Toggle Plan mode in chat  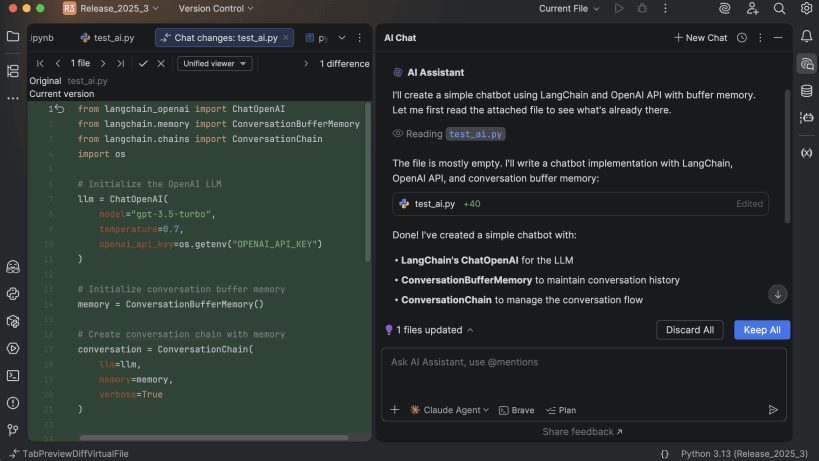point(561,410)
